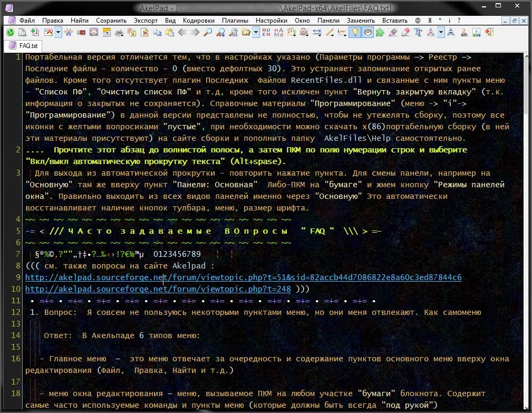Open font settings with the TT icon

418,32
